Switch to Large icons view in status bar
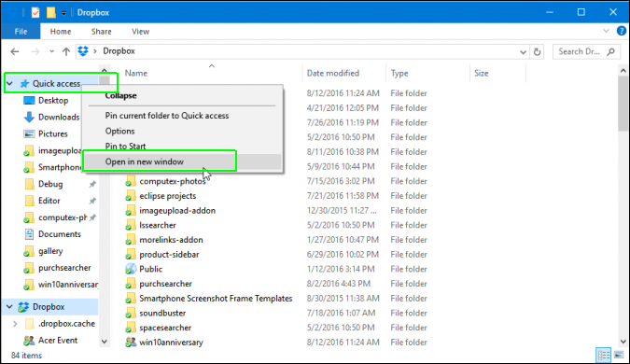This screenshot has height=364, width=630. tap(619, 356)
